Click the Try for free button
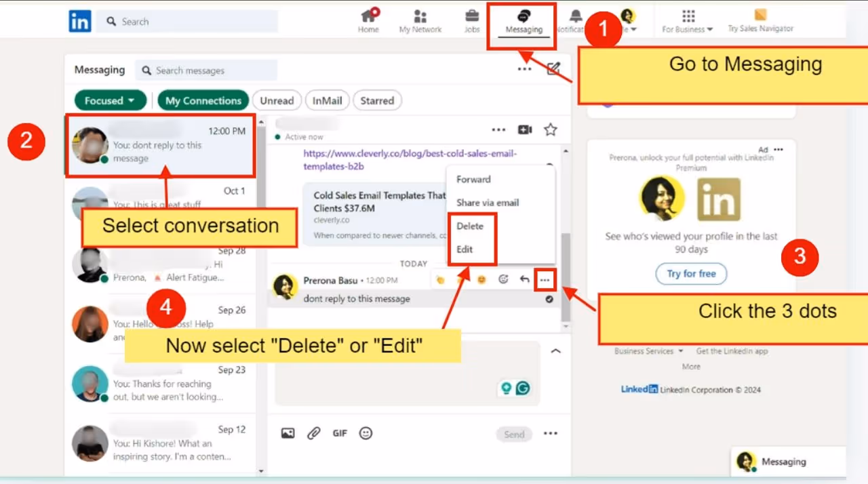 (x=691, y=273)
